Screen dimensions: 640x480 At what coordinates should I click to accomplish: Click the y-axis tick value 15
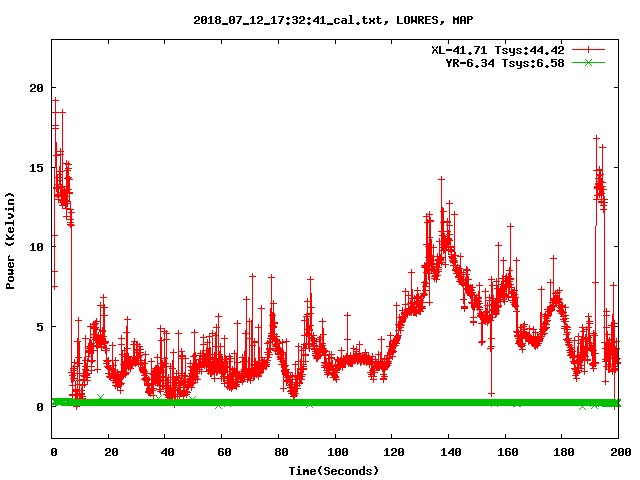coord(36,168)
